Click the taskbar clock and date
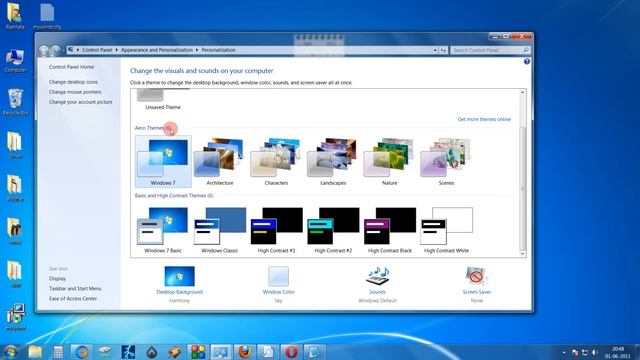Viewport: 640px width, 360px height. (618, 352)
